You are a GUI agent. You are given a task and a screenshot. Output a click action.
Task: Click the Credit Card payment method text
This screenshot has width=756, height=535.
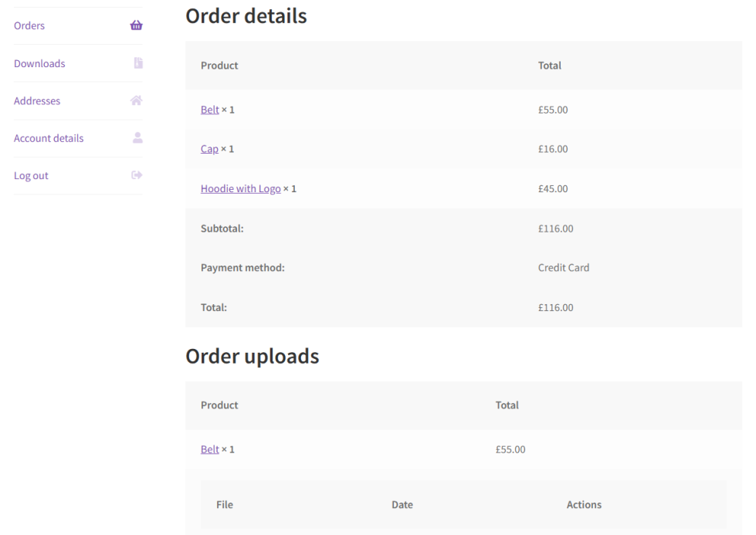point(563,268)
